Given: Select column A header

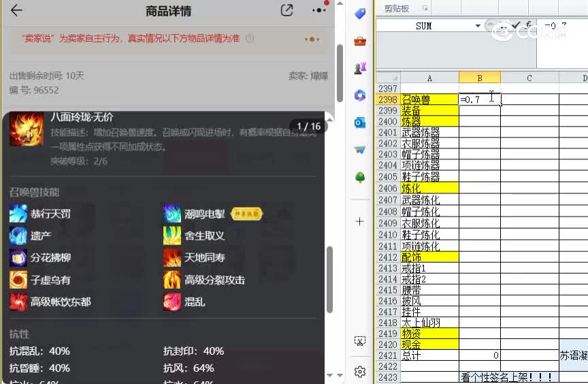Looking at the screenshot, I should pos(429,78).
